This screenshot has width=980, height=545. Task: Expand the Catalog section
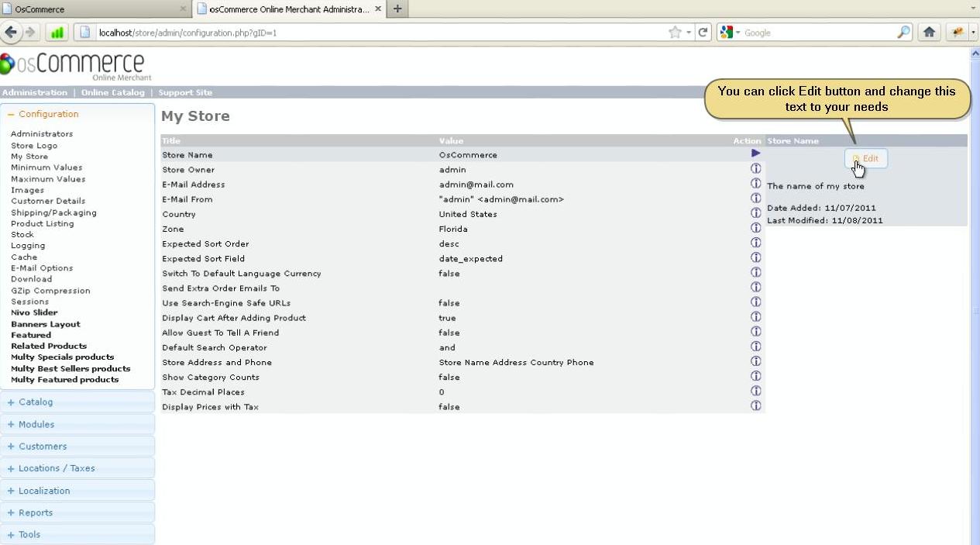[x=36, y=402]
